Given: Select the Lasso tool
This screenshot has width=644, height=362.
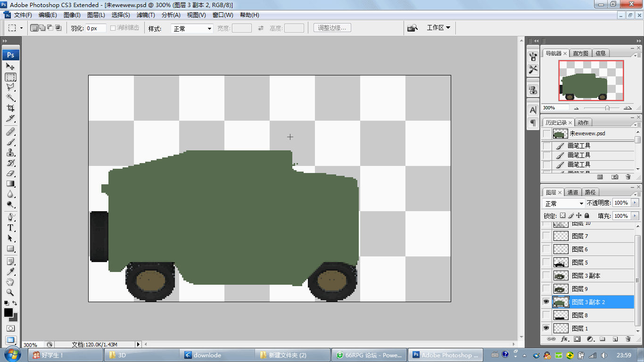Looking at the screenshot, I should point(10,87).
